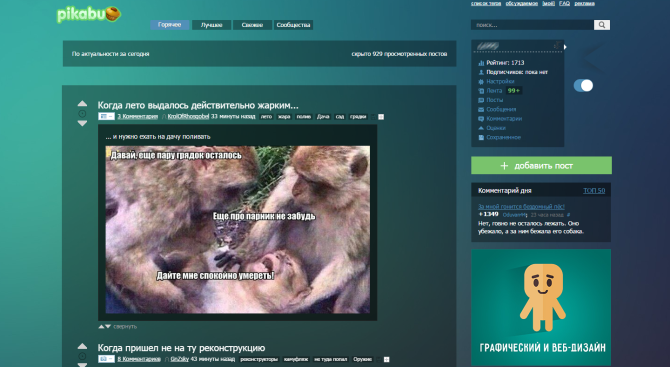Click the 'сад' tag

340,117
